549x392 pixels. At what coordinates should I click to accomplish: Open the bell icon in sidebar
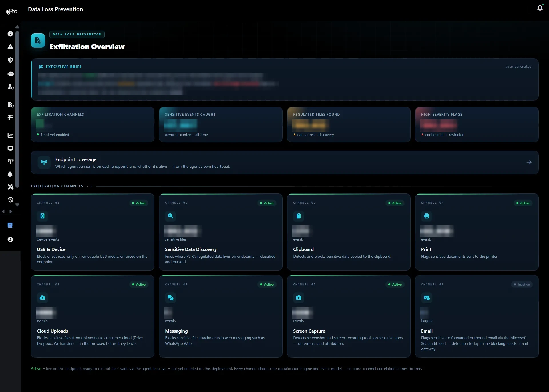pyautogui.click(x=10, y=174)
